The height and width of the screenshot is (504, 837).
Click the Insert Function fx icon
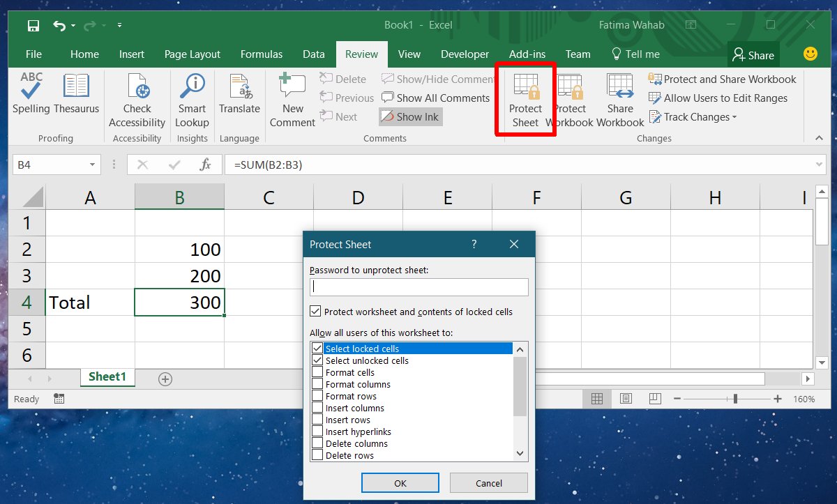coord(206,165)
